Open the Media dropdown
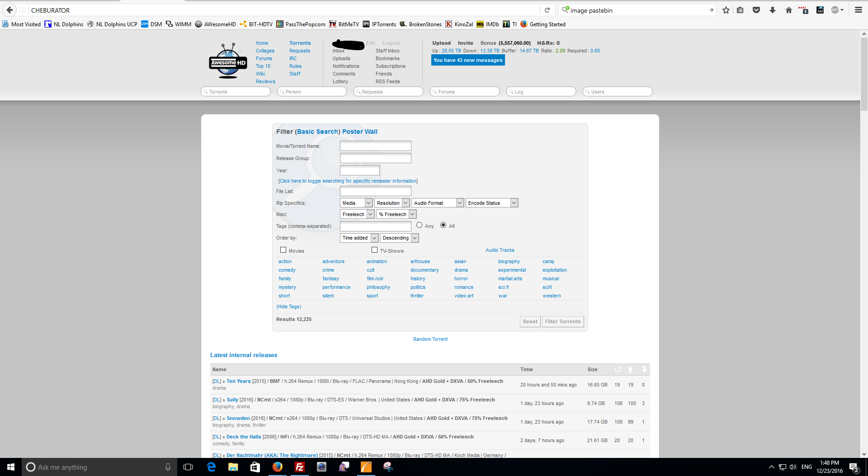868x476 pixels. (x=356, y=203)
